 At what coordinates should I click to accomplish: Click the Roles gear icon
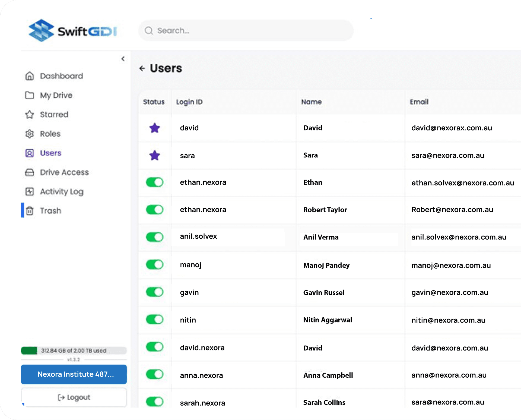pyautogui.click(x=30, y=134)
